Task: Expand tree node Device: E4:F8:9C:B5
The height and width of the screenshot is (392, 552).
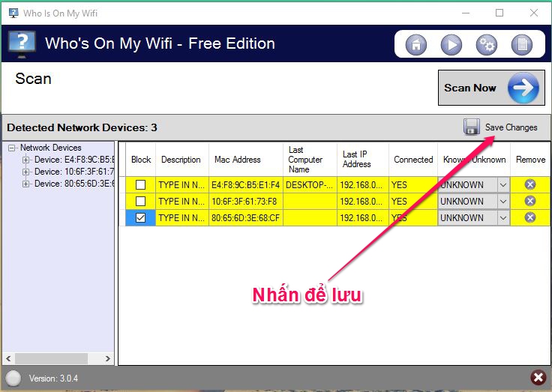Action: click(x=25, y=160)
